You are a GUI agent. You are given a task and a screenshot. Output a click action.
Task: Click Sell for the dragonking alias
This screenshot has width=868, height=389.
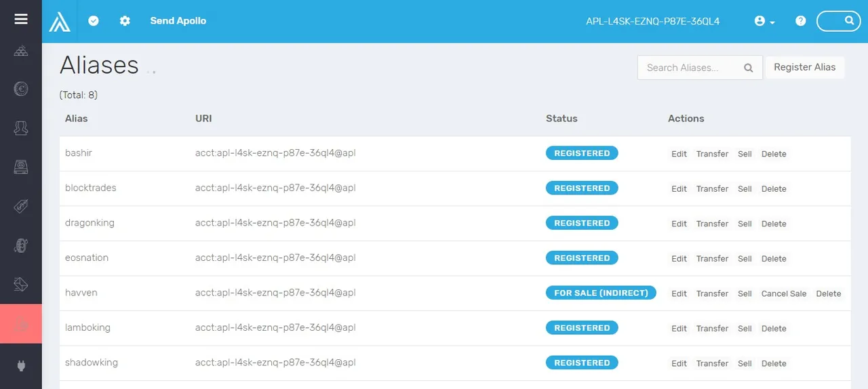pyautogui.click(x=745, y=224)
